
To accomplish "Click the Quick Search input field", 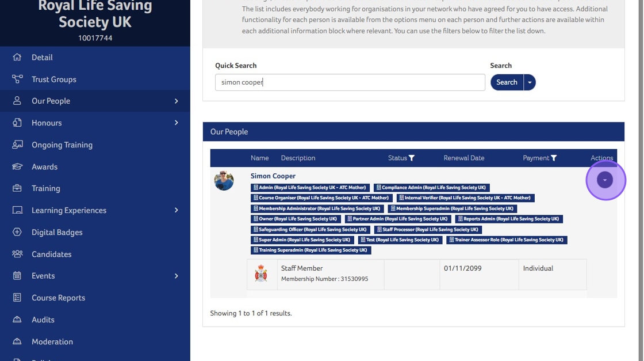I will 350,82.
